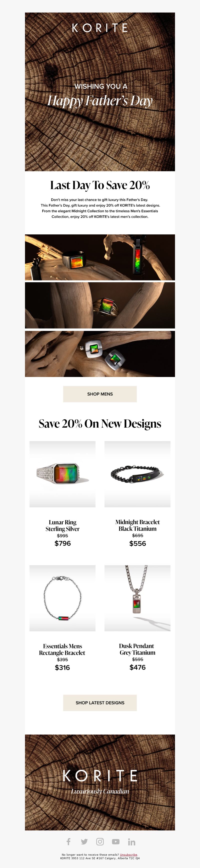Click the SHOP MENS button
The image size is (200, 868).
(100, 394)
